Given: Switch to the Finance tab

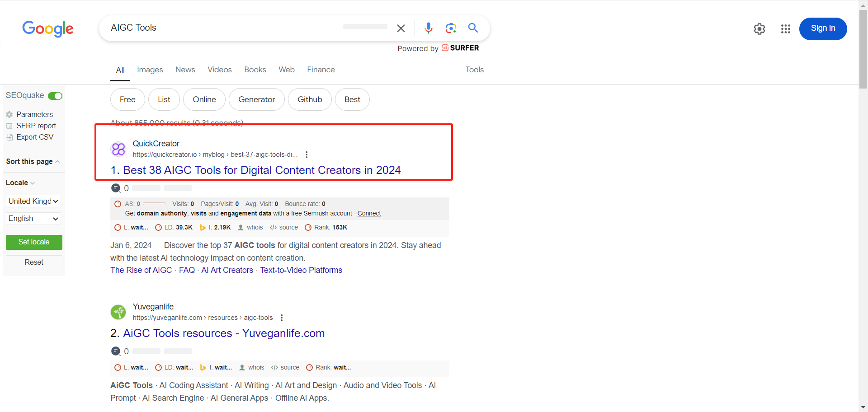Looking at the screenshot, I should (321, 70).
